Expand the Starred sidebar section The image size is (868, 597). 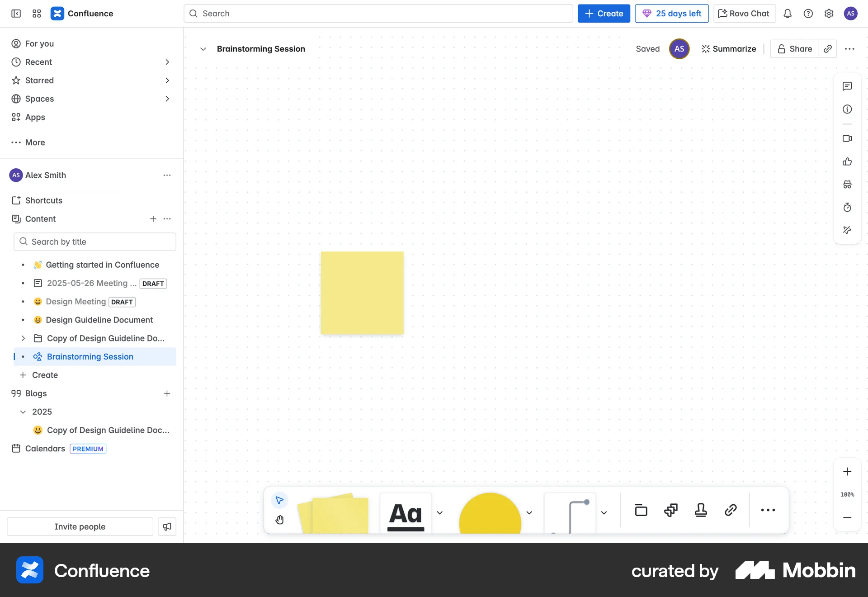(x=168, y=80)
